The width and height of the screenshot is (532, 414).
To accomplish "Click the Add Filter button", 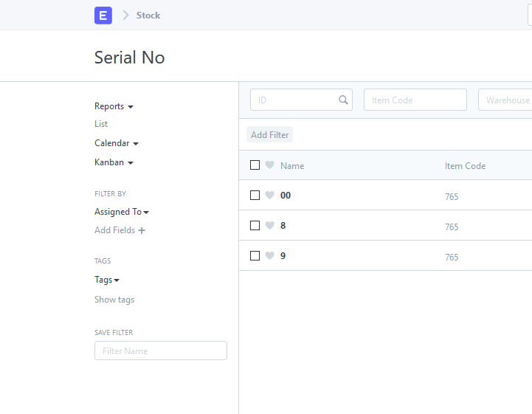I will coord(270,135).
